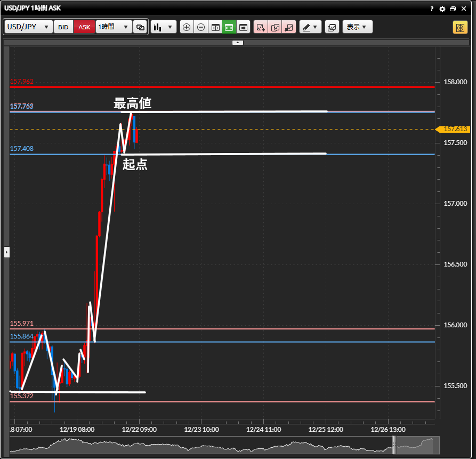This screenshot has width=476, height=459.
Task: Click the scroll-to-latest arrow icon
Action: (244, 27)
